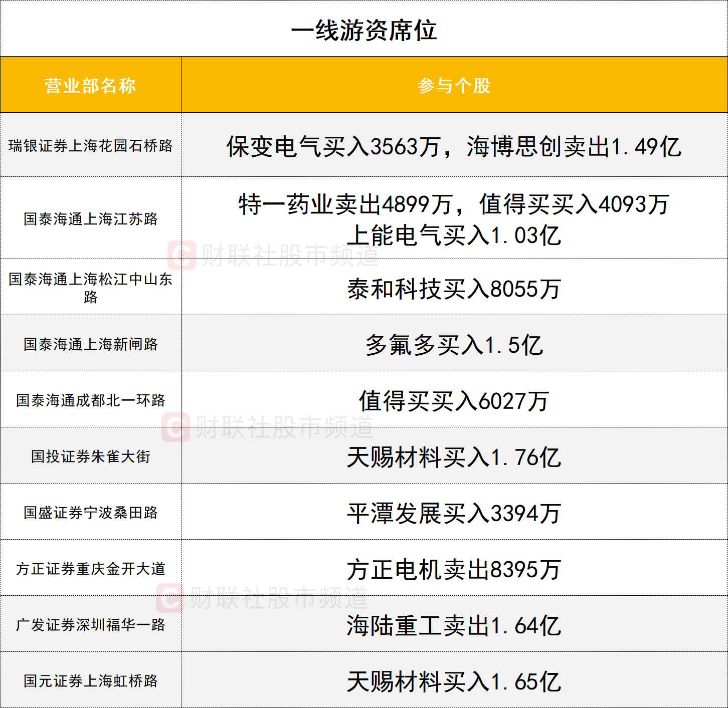Select the "国盛证券宁波桑田路" cell
Screen dimensions: 728x708
[x=91, y=512]
